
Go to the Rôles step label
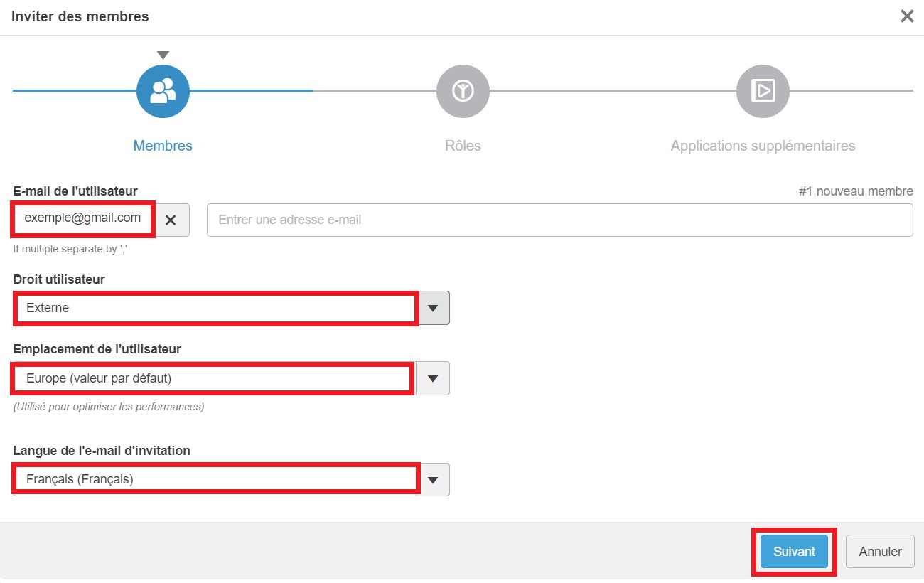pyautogui.click(x=463, y=146)
